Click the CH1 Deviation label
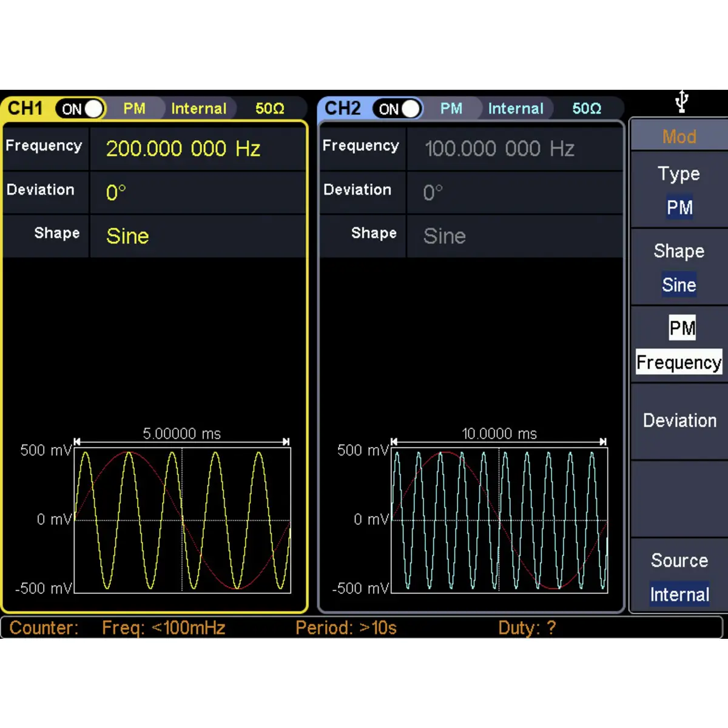Viewport: 728px width, 728px height. point(40,189)
